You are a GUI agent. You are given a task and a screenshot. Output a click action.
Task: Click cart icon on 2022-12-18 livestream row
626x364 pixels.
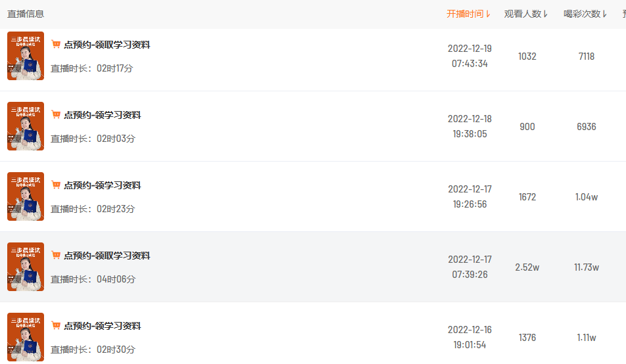[x=56, y=115]
